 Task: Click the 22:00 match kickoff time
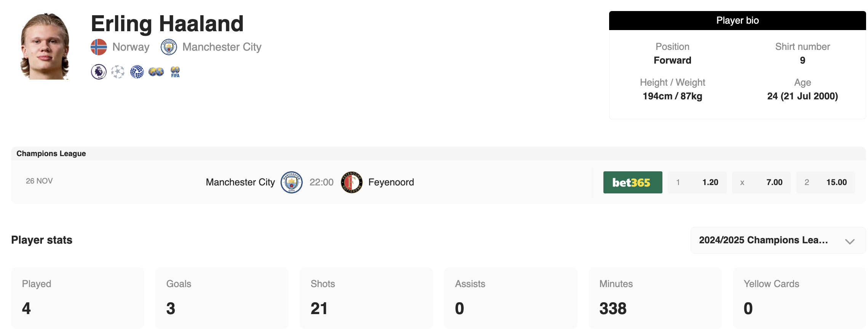[x=321, y=182]
